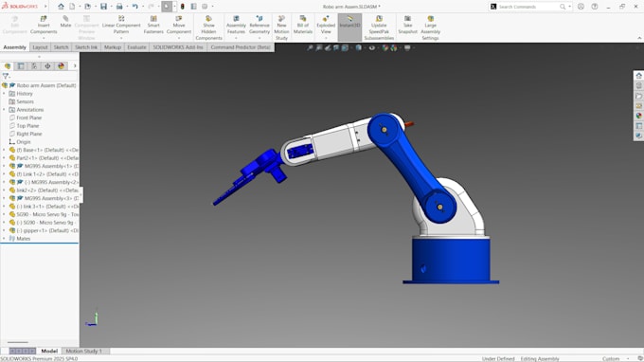Switch to the Sketch tab
This screenshot has width=644, height=362.
62,47
